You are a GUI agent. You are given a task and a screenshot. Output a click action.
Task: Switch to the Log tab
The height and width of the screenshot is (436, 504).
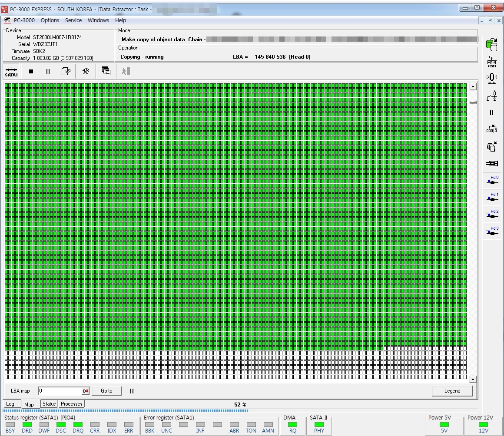click(x=10, y=404)
